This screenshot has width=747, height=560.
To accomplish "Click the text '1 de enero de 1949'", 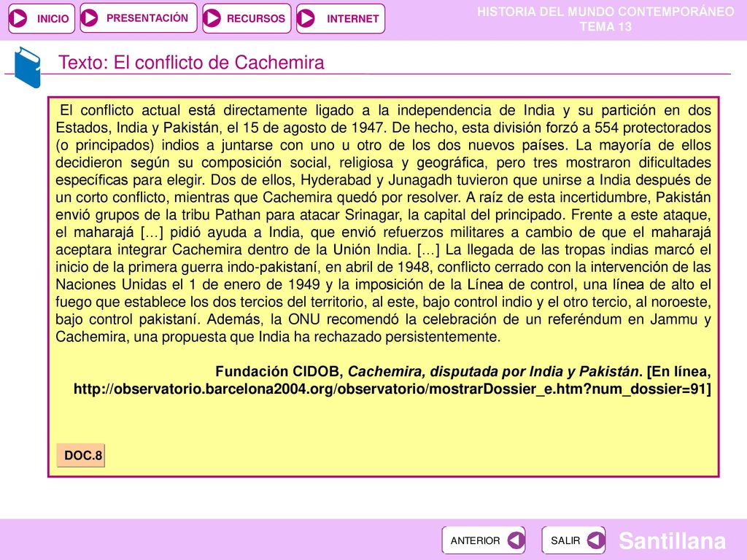I will (255, 284).
